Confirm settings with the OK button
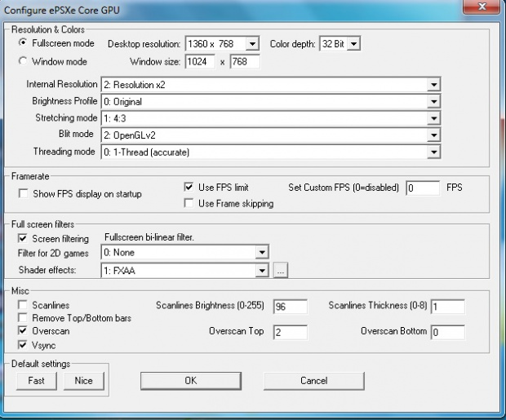This screenshot has height=420, width=506. point(191,381)
